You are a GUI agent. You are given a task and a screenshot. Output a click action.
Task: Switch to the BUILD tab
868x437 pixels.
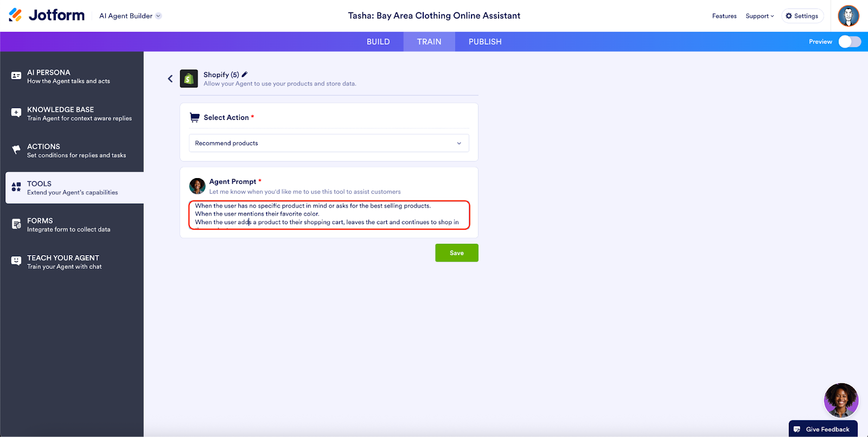378,42
